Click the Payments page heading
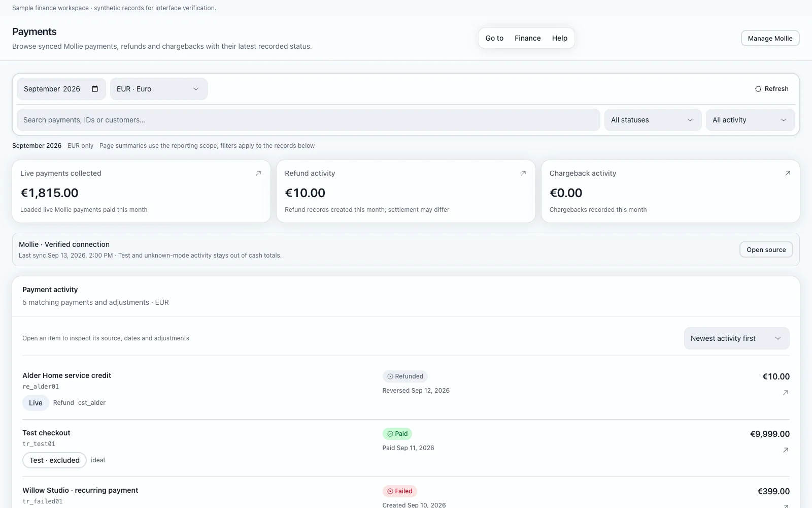This screenshot has width=812, height=508. pyautogui.click(x=34, y=31)
